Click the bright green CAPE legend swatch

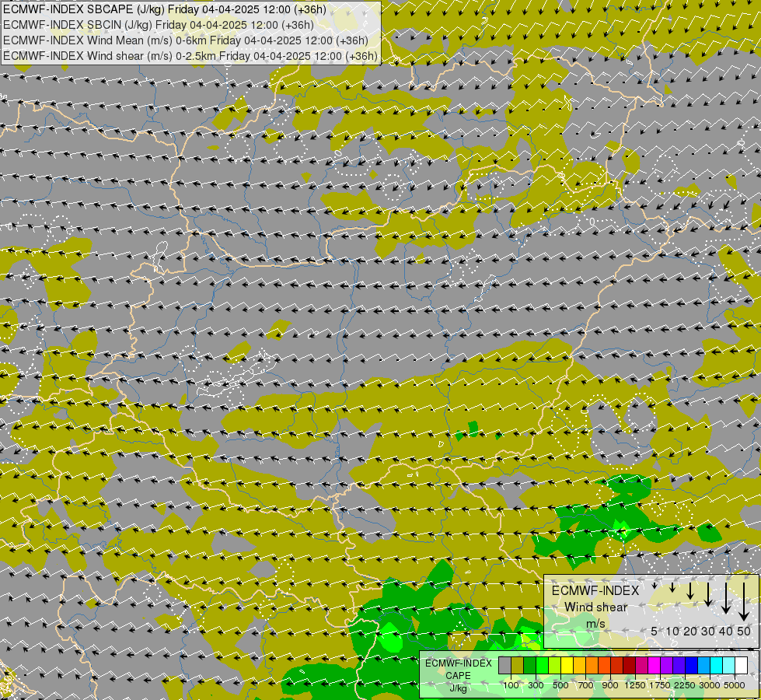[542, 665]
